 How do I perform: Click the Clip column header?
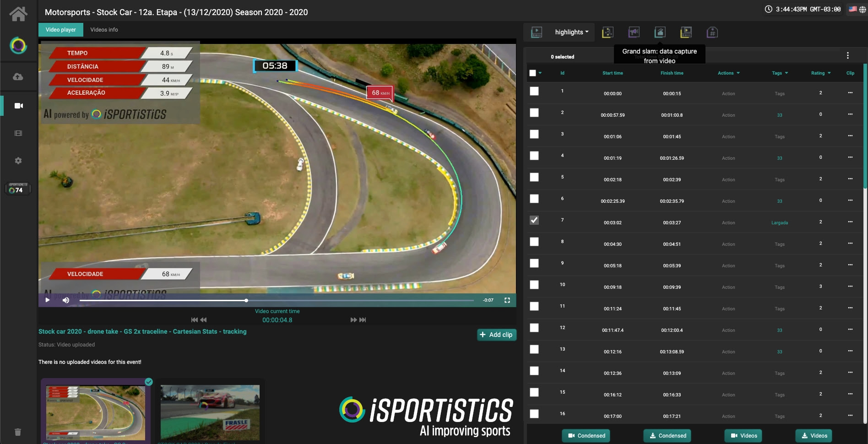pos(850,73)
